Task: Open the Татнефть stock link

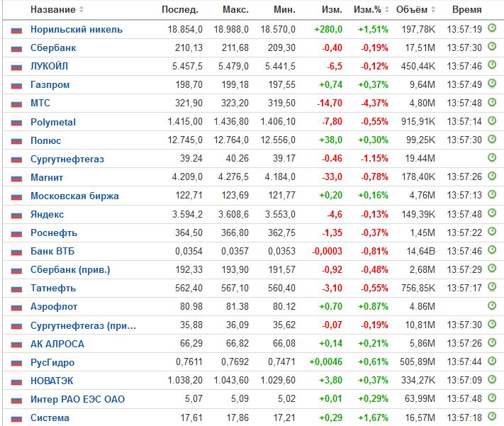Action: [x=53, y=288]
